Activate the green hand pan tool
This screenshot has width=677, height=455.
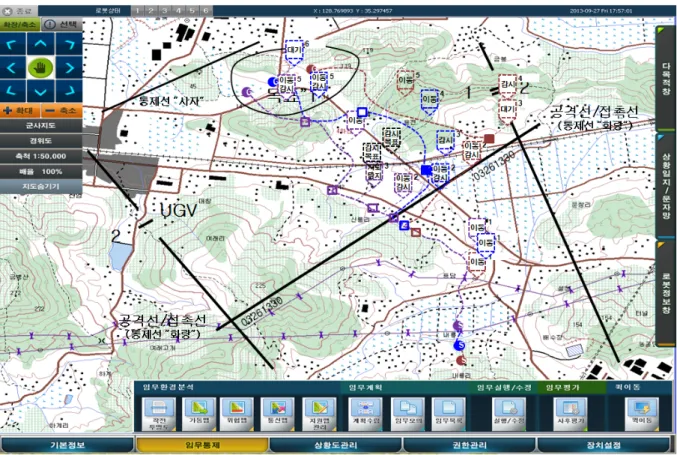[x=41, y=68]
